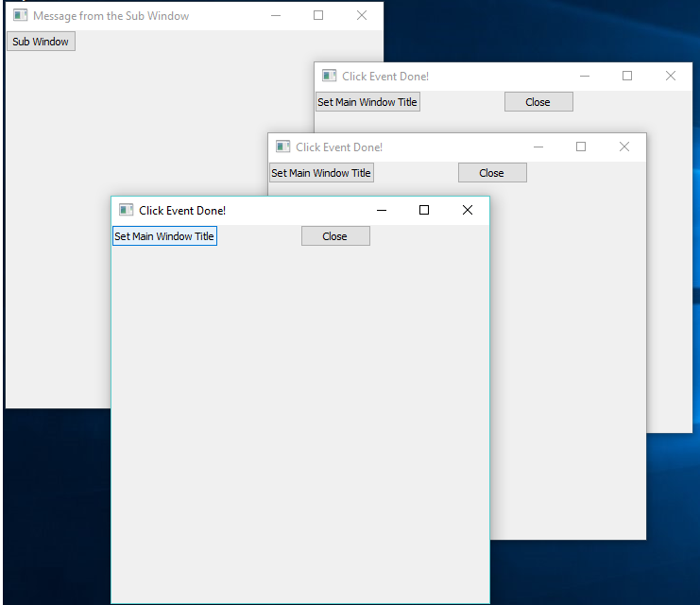Click the app icon of the frontmost active window
Viewport: 700px width, 605px height.
tap(126, 210)
